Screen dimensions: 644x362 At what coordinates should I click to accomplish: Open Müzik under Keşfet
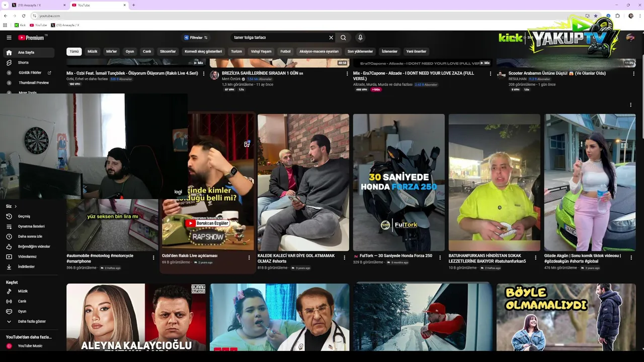pos(29,291)
